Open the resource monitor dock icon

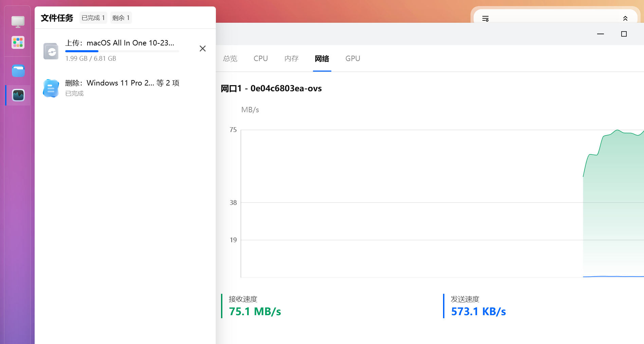click(x=18, y=95)
